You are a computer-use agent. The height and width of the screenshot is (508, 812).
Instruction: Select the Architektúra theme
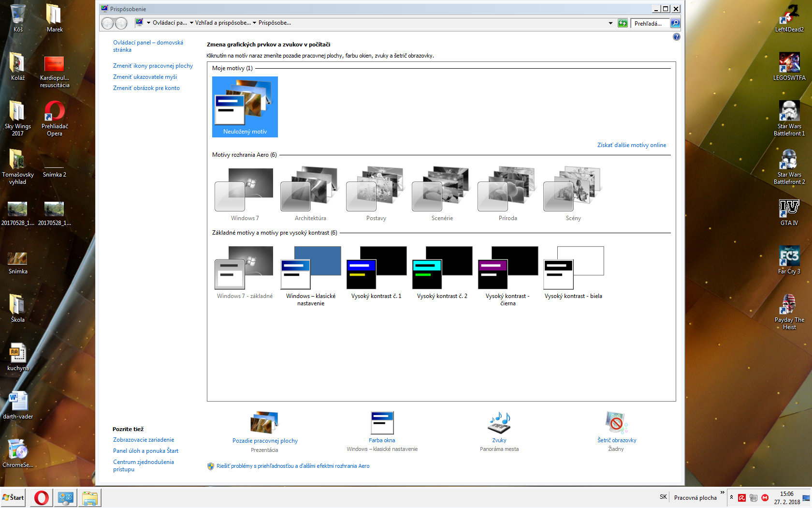[311, 194]
